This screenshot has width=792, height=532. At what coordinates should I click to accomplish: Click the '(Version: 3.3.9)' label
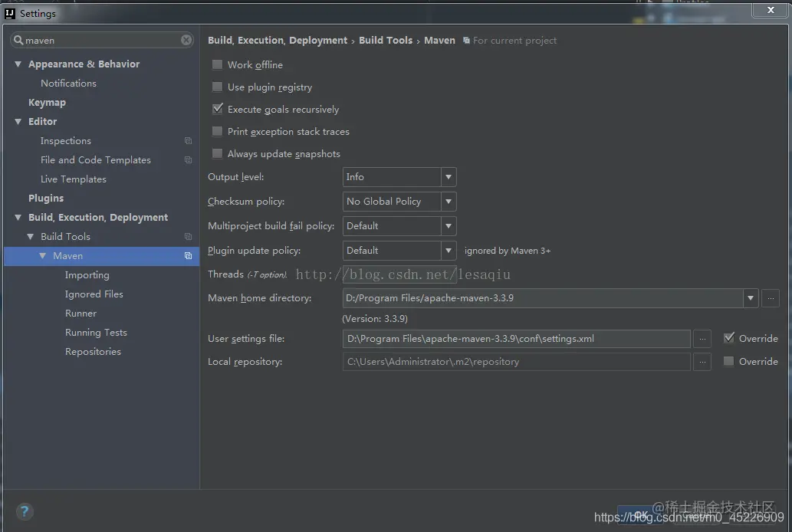tap(375, 319)
